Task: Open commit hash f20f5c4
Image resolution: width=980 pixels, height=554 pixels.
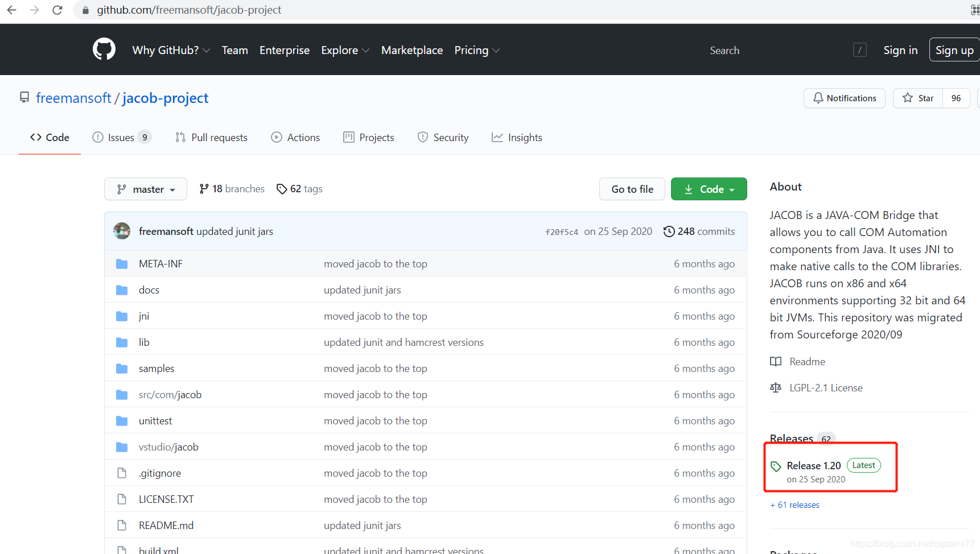Action: tap(562, 232)
